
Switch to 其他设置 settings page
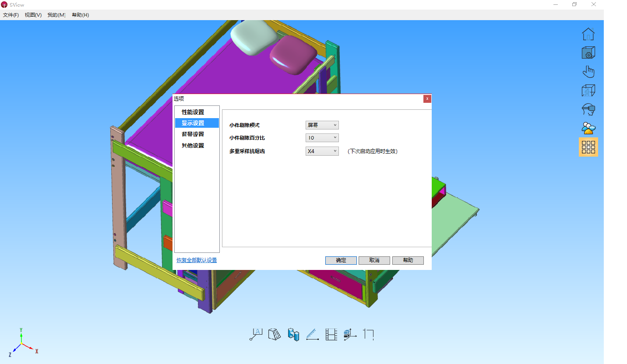point(197,145)
